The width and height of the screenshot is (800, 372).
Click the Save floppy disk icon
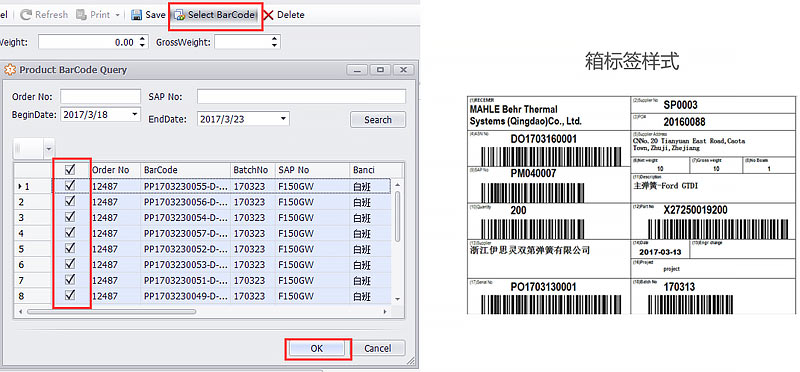click(x=136, y=15)
